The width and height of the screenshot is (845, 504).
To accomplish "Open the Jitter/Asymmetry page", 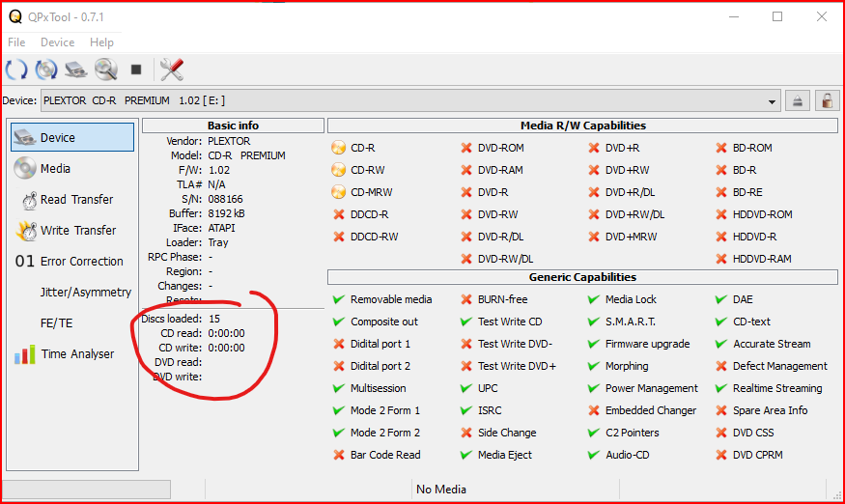I will tap(85, 292).
